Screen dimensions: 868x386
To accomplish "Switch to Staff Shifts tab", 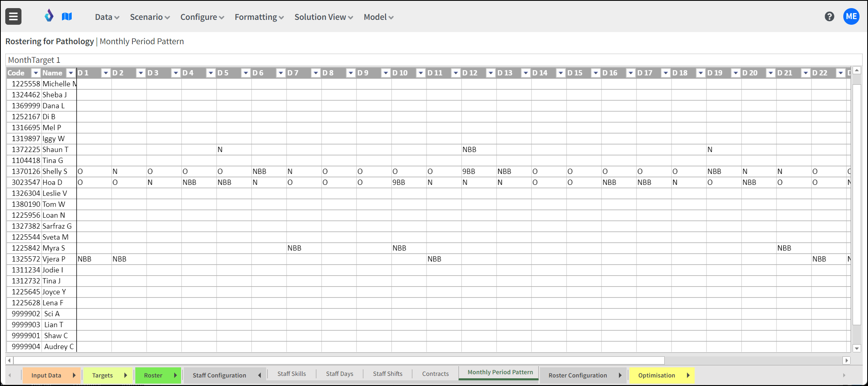I will point(388,374).
